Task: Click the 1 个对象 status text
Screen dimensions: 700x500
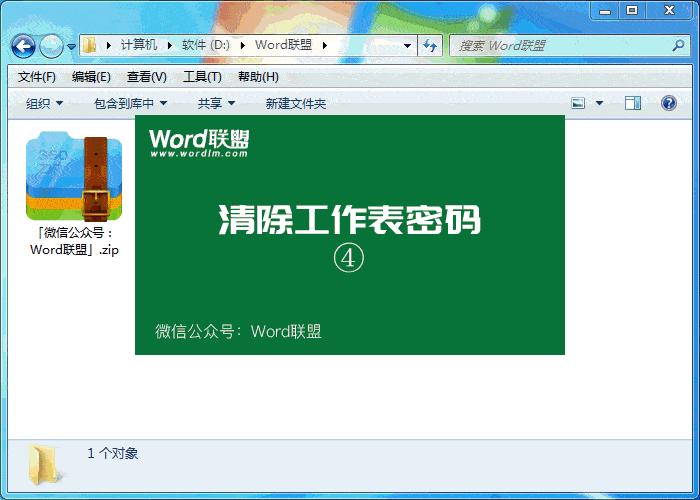Action: pos(112,453)
